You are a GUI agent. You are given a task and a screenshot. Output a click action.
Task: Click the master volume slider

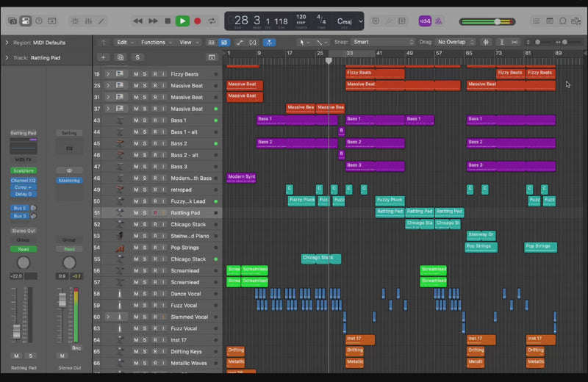pyautogui.click(x=497, y=21)
